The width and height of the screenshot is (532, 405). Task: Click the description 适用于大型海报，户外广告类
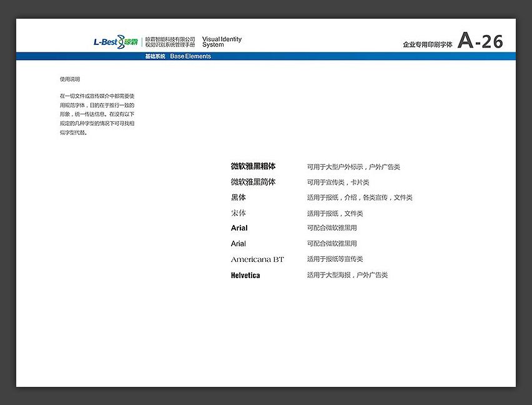(347, 275)
